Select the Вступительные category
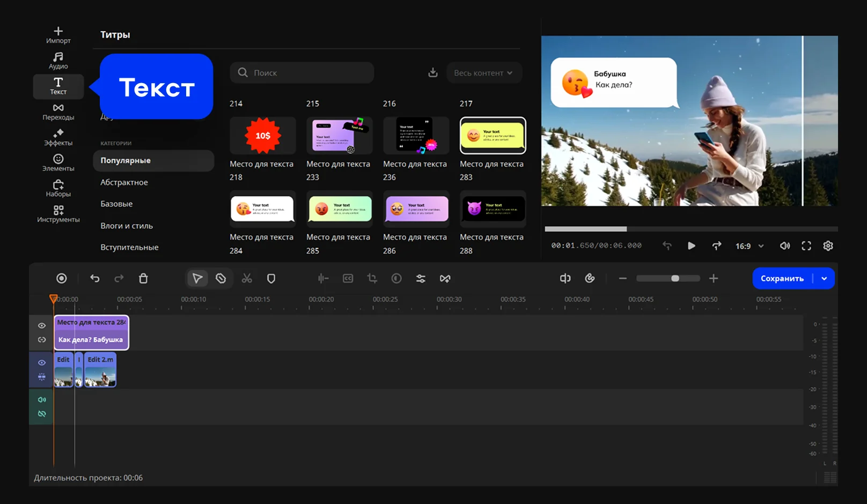This screenshot has height=504, width=867. [x=129, y=247]
